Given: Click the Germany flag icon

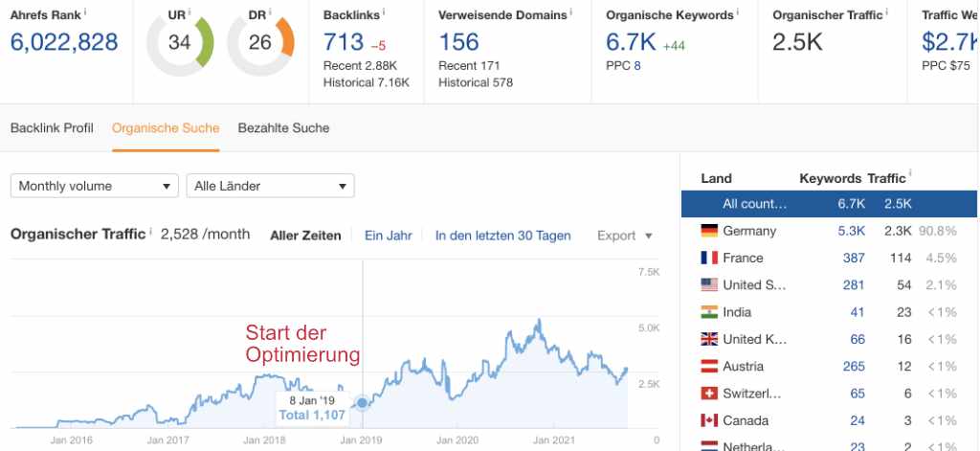Looking at the screenshot, I should pos(709,231).
